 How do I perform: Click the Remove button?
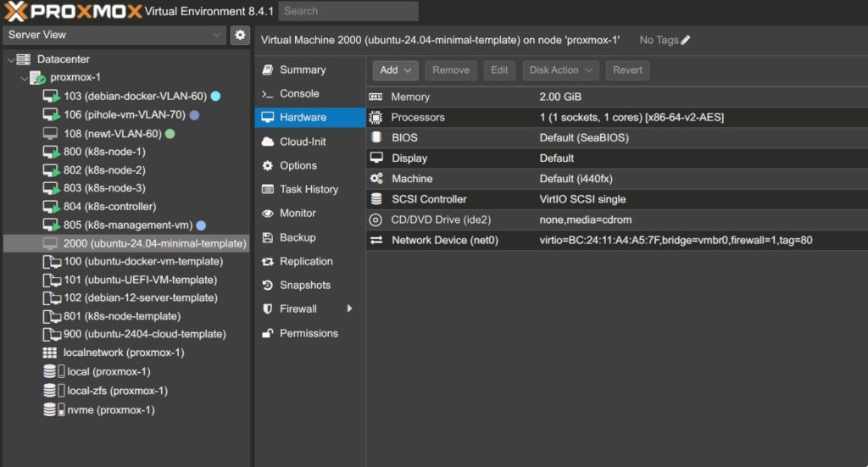pyautogui.click(x=451, y=70)
